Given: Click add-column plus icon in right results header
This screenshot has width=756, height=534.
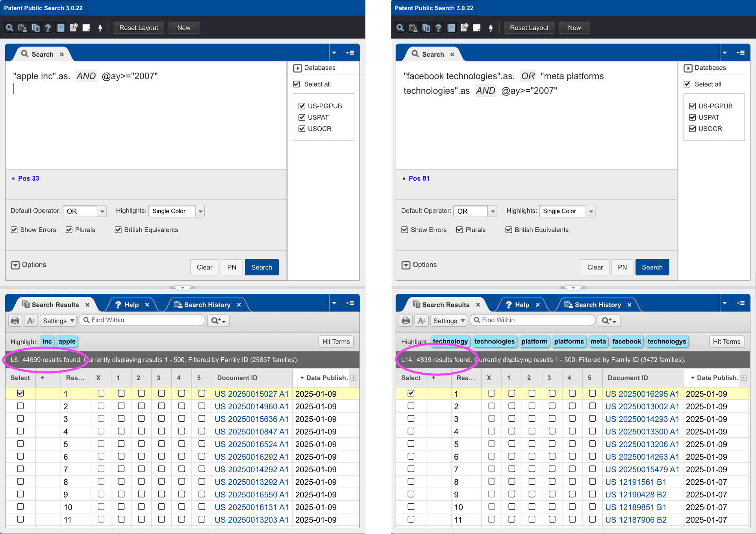Looking at the screenshot, I should (x=744, y=378).
